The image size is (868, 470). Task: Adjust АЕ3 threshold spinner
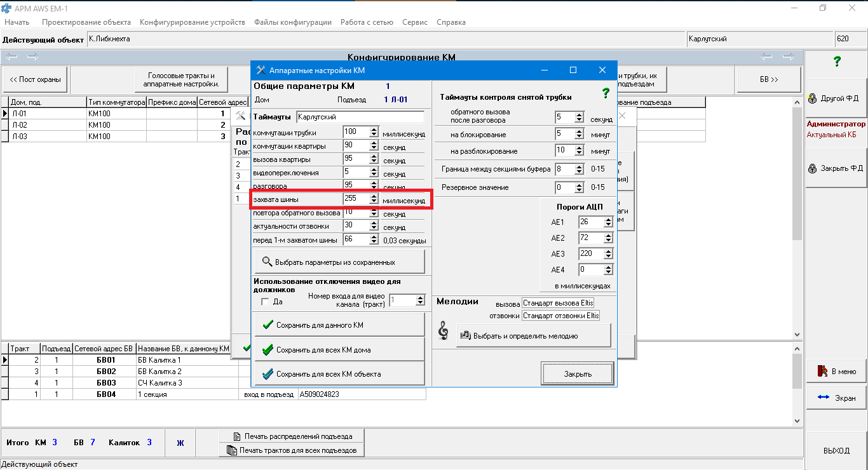pos(608,254)
